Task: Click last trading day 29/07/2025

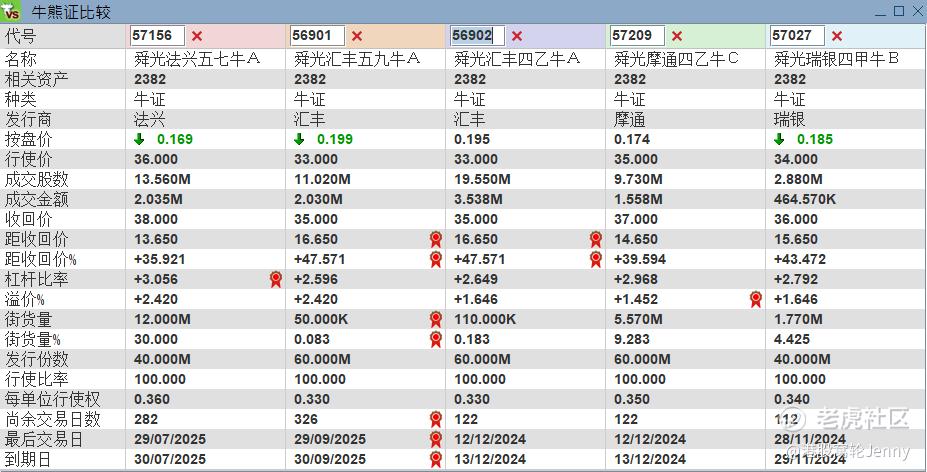Action: pos(170,439)
